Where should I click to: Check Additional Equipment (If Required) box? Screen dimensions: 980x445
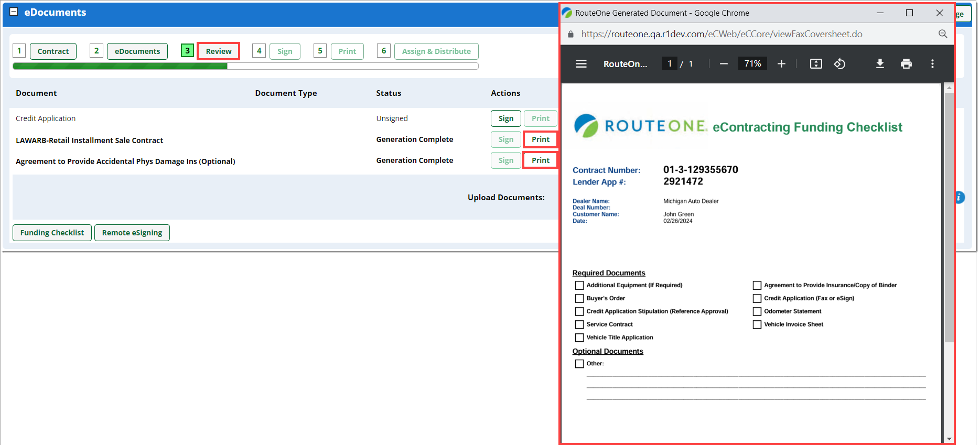[579, 285]
